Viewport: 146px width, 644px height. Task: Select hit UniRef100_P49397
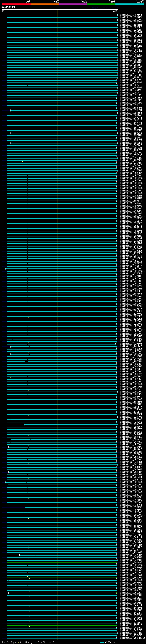[131, 82]
